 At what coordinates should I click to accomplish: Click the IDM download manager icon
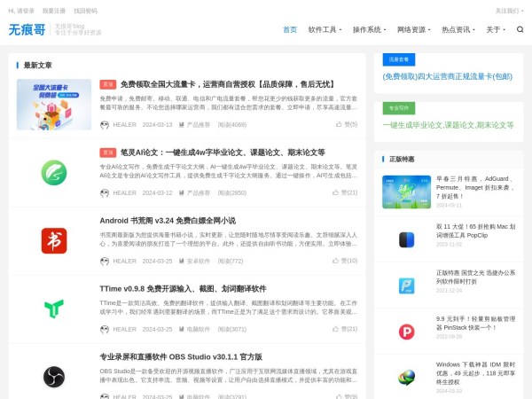coord(406,378)
